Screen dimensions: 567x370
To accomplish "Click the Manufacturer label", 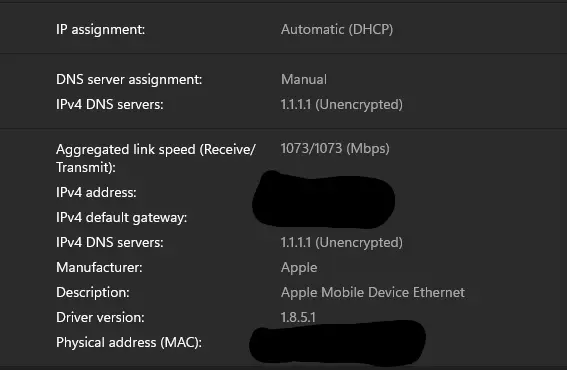I will coord(99,268).
